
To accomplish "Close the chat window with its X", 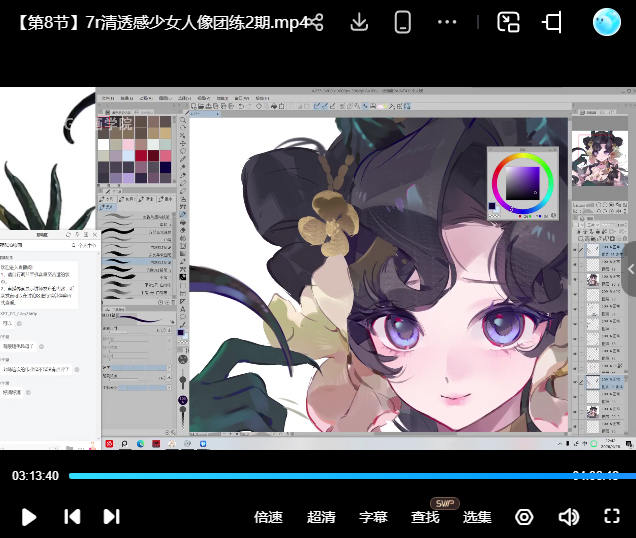I will (95, 235).
